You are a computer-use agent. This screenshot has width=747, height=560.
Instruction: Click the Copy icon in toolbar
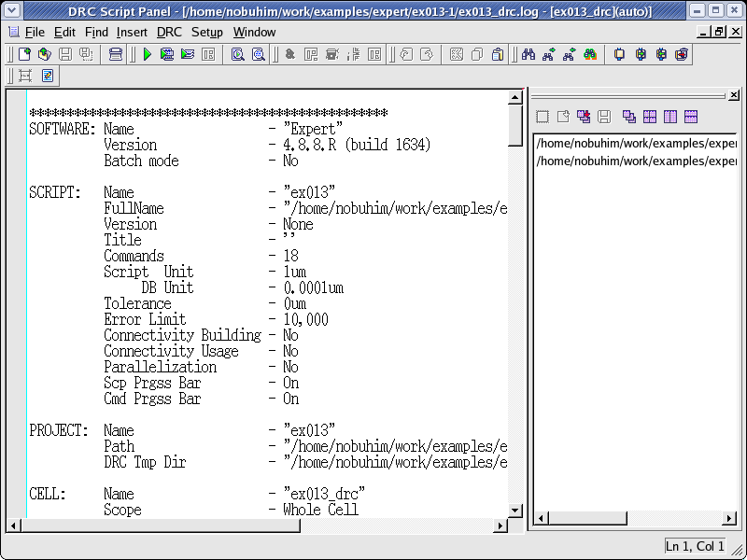tap(477, 54)
